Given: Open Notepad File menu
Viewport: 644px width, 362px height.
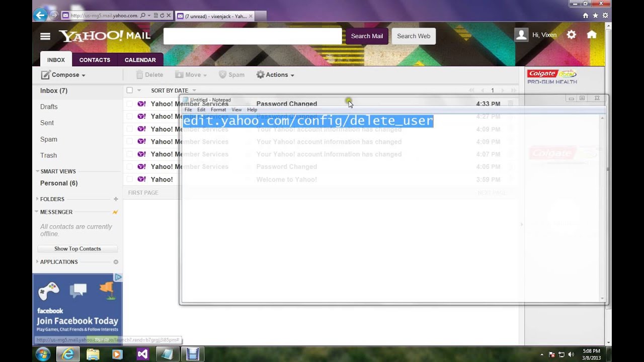Looking at the screenshot, I should pos(188,110).
